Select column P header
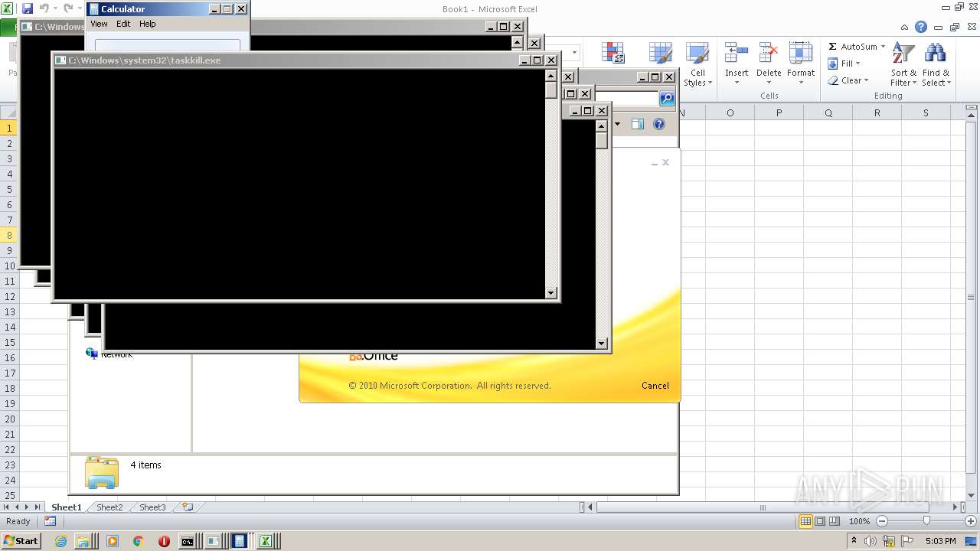 pos(779,112)
